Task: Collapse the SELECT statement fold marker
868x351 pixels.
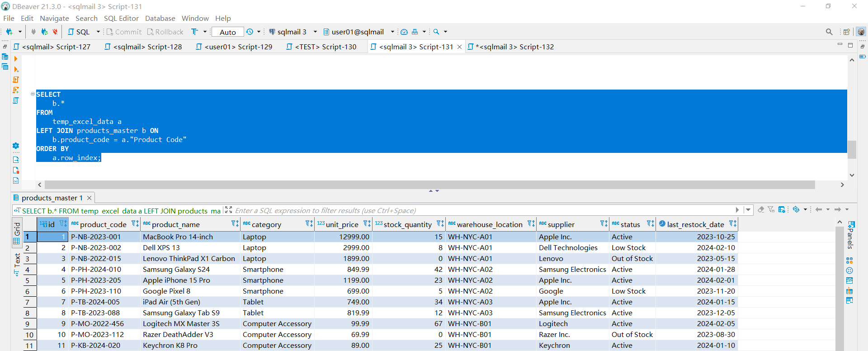Action: (x=33, y=94)
